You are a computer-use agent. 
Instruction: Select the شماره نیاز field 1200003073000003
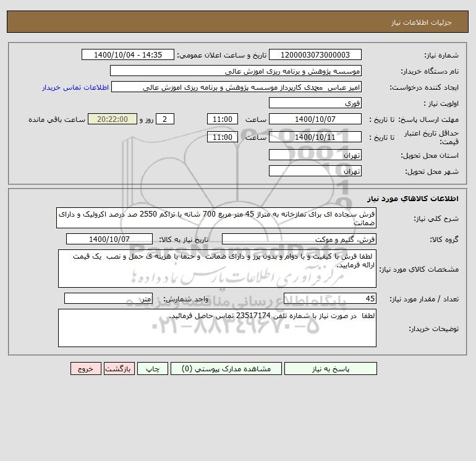pos(315,54)
